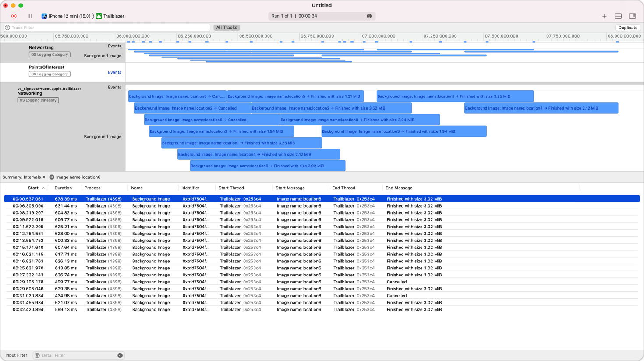
Task: Click the Duplicate button
Action: pos(628,27)
